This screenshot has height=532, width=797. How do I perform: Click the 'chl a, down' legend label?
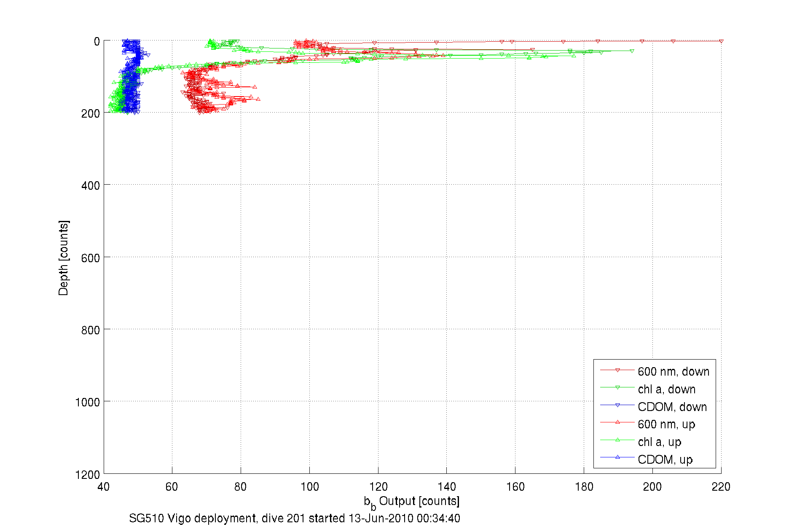coord(666,389)
